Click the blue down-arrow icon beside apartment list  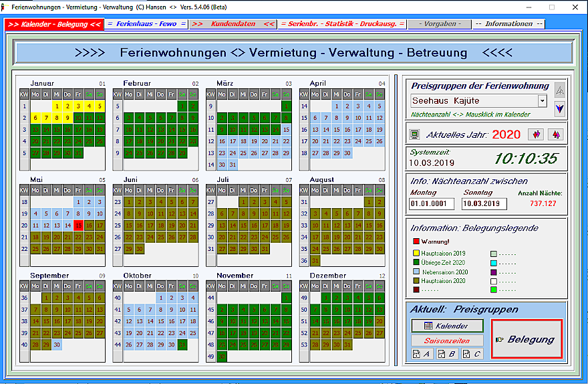coord(560,108)
